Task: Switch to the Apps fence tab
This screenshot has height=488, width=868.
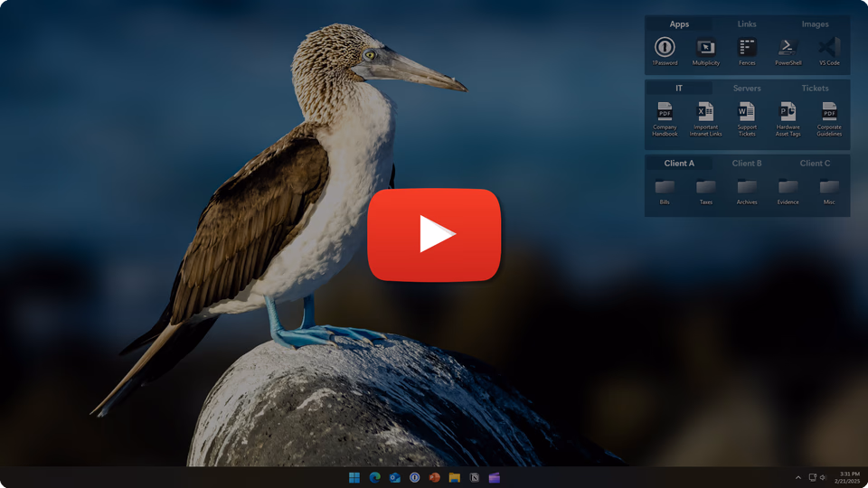Action: 679,23
